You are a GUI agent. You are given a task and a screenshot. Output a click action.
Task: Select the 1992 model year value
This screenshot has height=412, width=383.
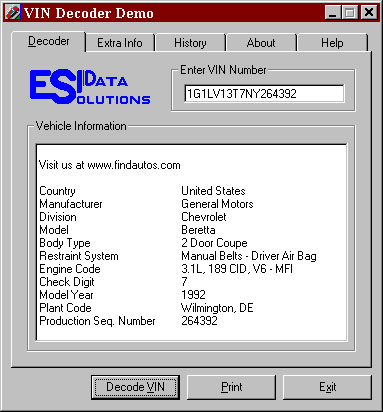click(193, 295)
